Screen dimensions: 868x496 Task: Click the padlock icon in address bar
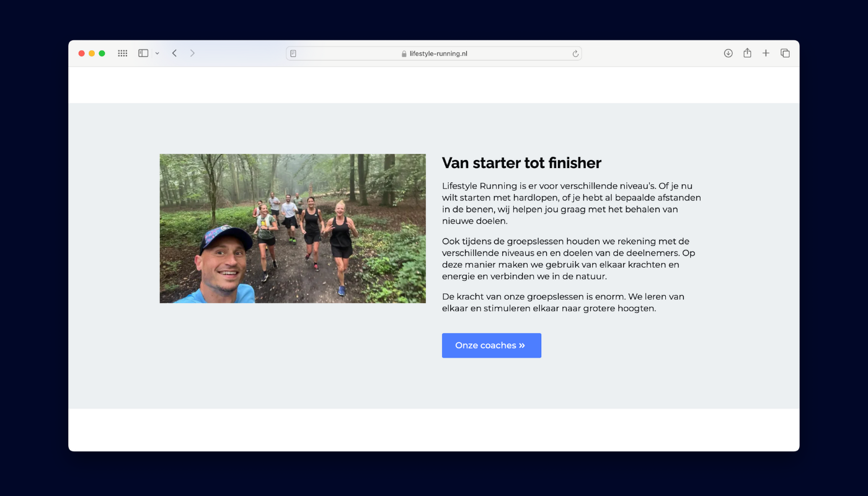(x=404, y=53)
